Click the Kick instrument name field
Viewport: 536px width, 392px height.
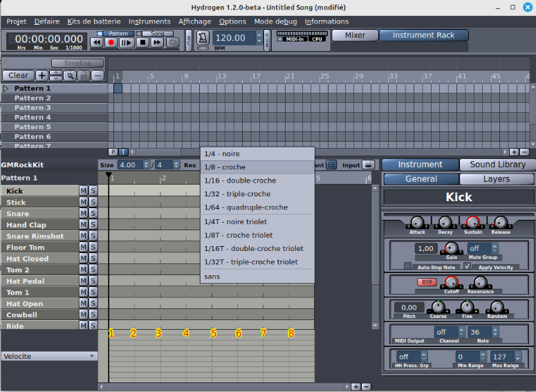459,197
